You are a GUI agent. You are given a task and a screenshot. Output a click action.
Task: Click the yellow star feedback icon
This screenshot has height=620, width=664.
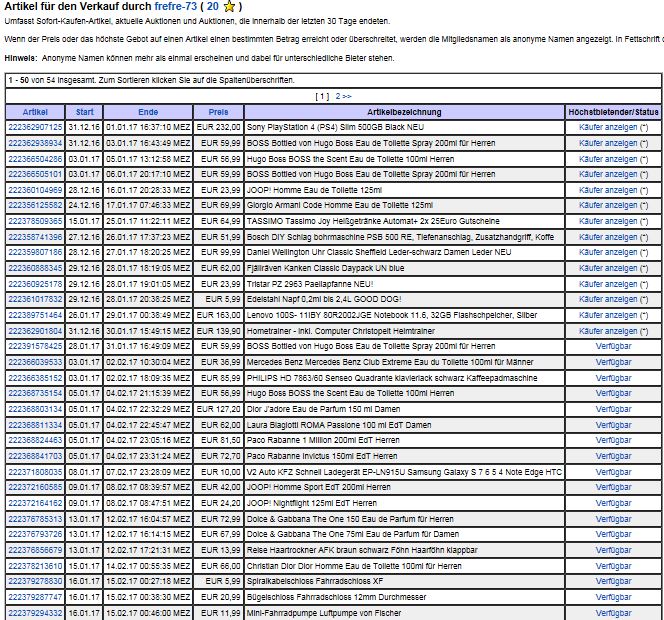[x=229, y=7]
